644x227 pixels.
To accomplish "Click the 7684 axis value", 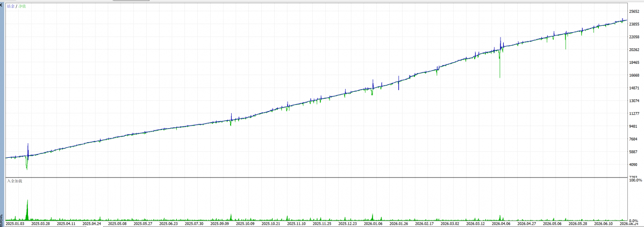I will (x=633, y=139).
